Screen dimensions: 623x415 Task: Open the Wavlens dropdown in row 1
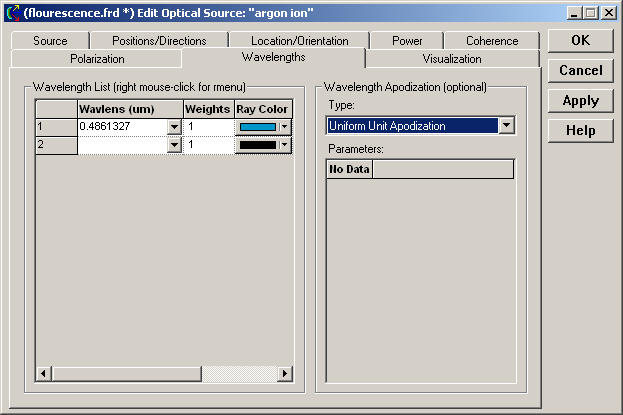(174, 127)
